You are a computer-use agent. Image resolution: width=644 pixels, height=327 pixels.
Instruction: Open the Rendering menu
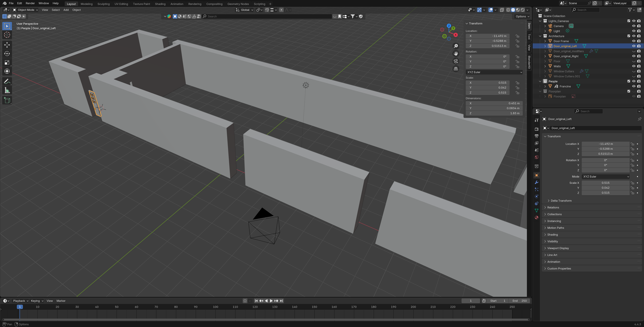pyautogui.click(x=195, y=4)
